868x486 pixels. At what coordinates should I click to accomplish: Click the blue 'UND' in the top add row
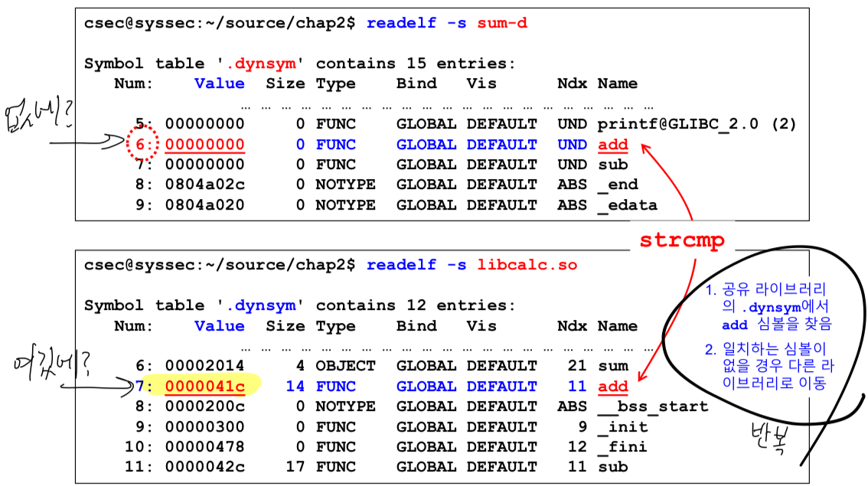tap(572, 145)
